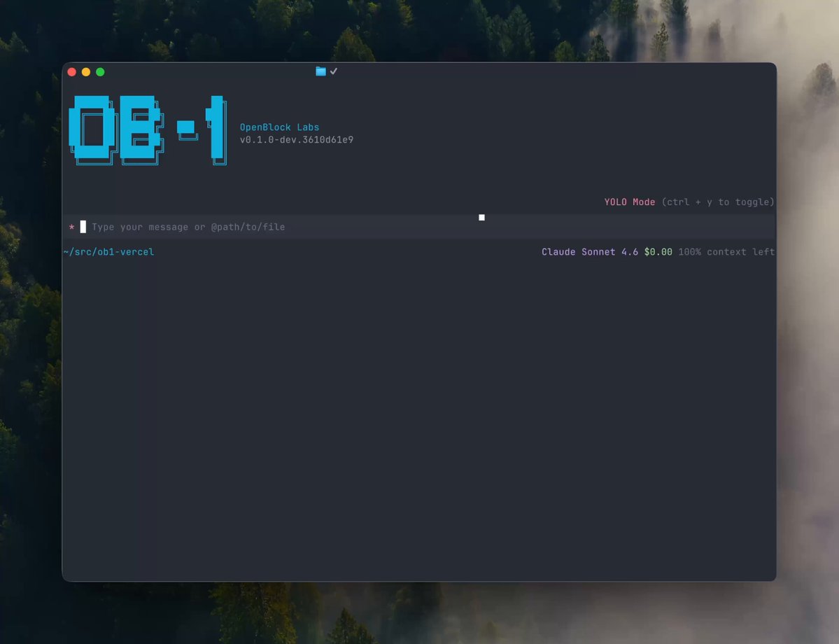Click the OB-1 ASCII logo
The width and height of the screenshot is (839, 644).
click(x=148, y=130)
